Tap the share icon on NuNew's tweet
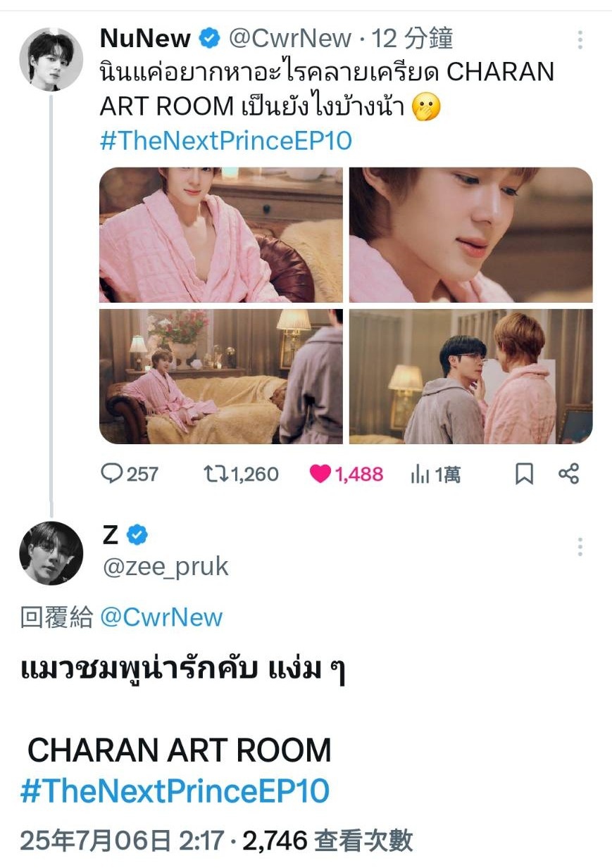The height and width of the screenshot is (868, 612). (x=568, y=474)
